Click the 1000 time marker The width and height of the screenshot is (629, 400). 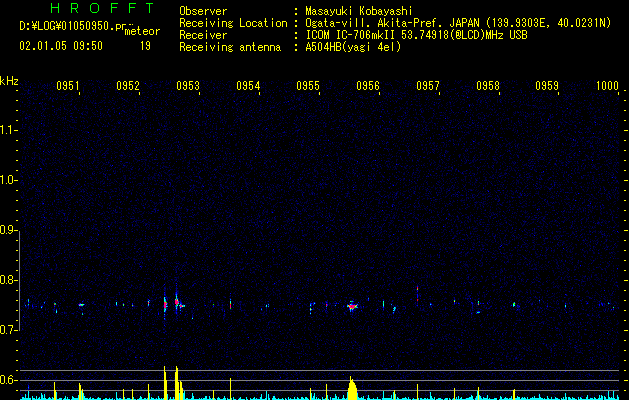(607, 85)
